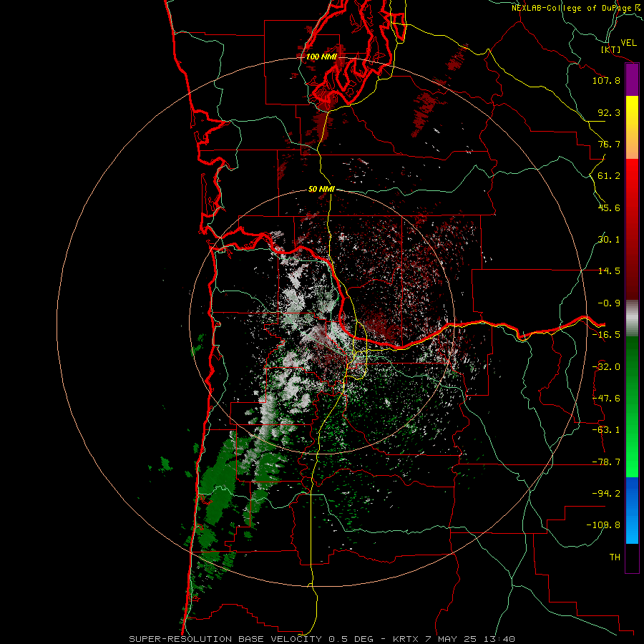Click the [KT] units label
644x644 pixels.
coord(611,49)
